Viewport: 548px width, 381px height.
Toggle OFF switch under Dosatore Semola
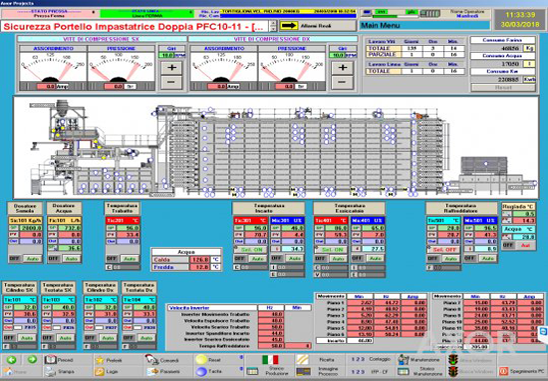15,259
